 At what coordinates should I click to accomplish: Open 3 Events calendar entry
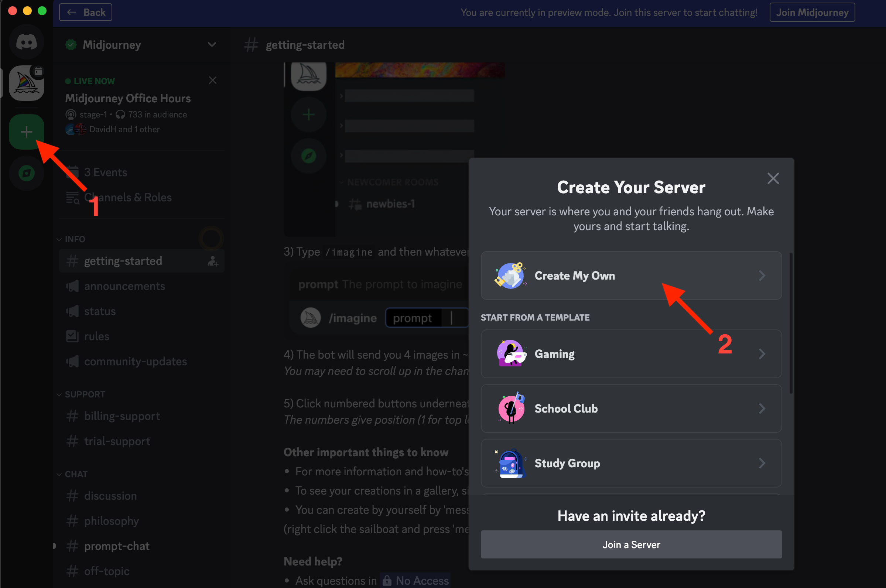(105, 172)
